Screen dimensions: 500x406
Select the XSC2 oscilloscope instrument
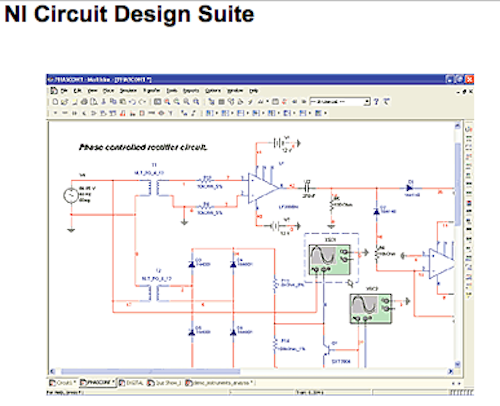(371, 309)
